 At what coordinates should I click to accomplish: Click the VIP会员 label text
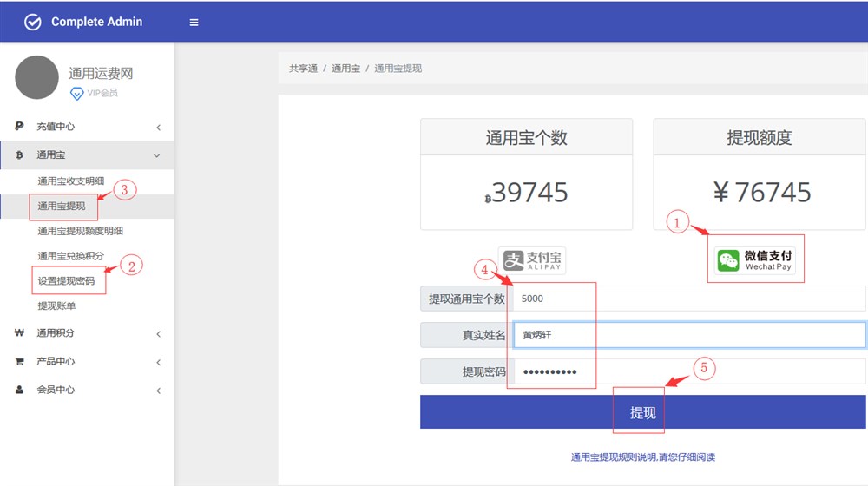(x=102, y=93)
